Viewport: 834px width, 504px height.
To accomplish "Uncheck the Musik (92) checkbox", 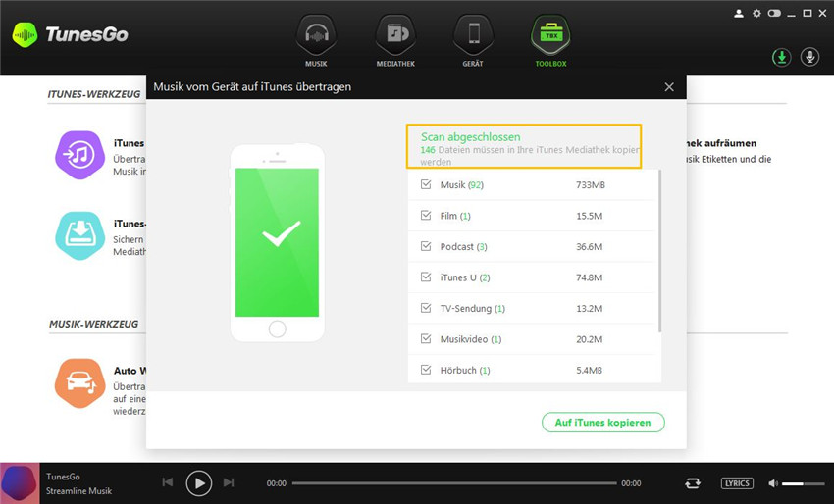I will point(426,184).
